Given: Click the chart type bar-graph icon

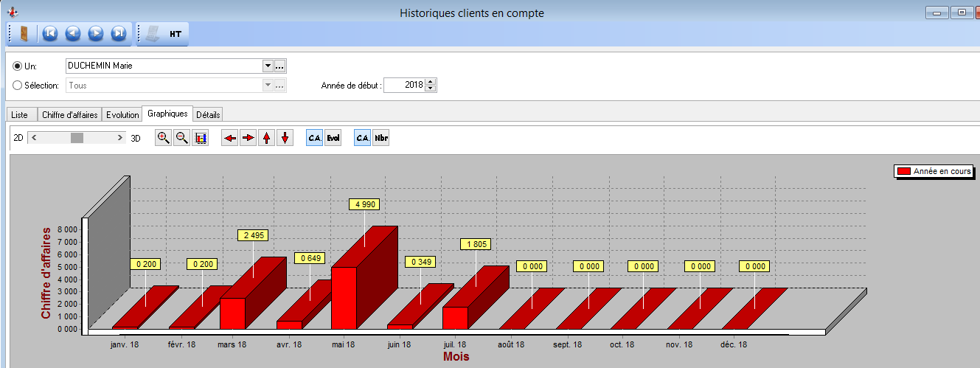Looking at the screenshot, I should pyautogui.click(x=200, y=138).
